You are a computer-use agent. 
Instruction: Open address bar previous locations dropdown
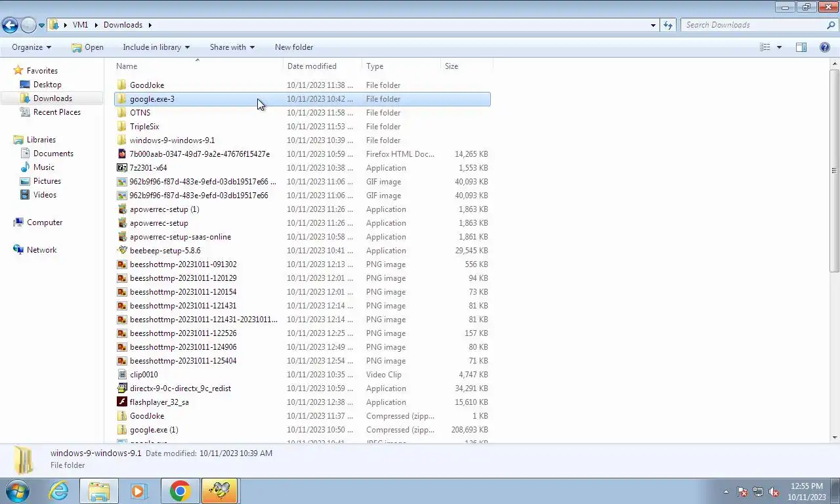(x=653, y=25)
